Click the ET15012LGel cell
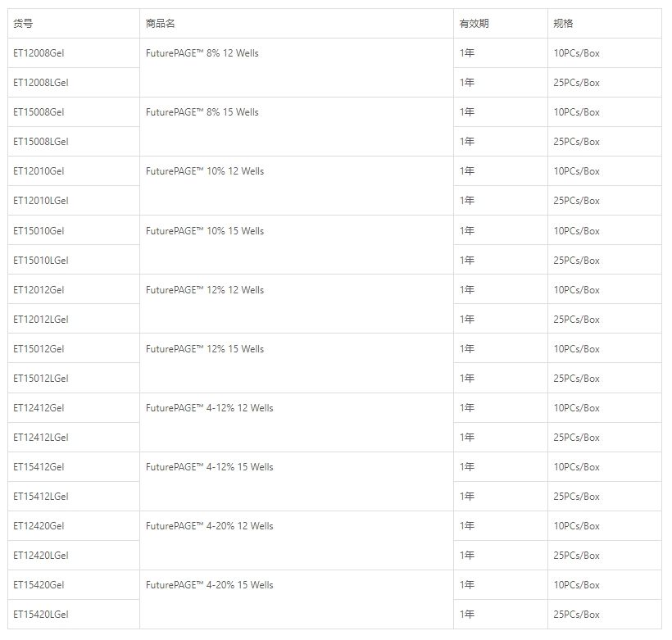The width and height of the screenshot is (672, 640). click(41, 379)
